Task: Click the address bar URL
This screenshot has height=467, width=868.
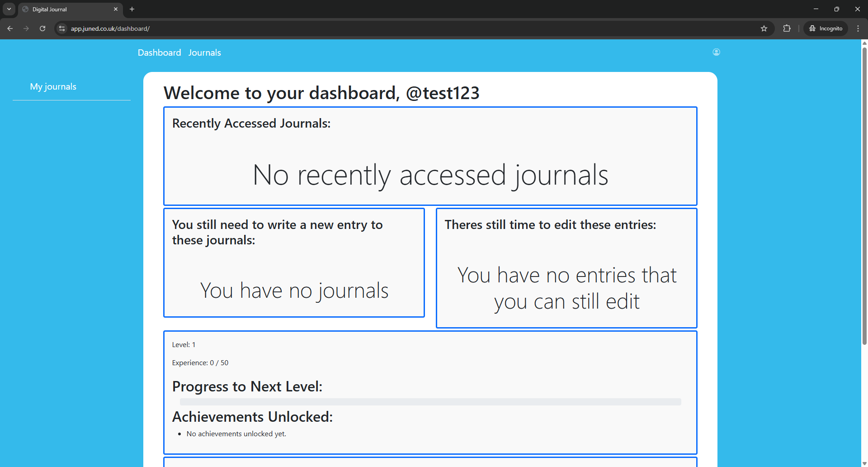Action: [110, 29]
